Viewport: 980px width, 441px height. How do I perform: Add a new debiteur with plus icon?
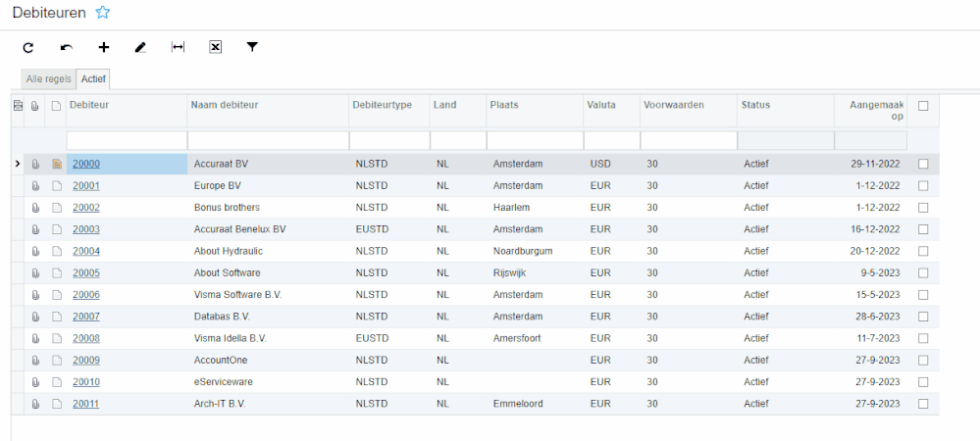[x=103, y=47]
